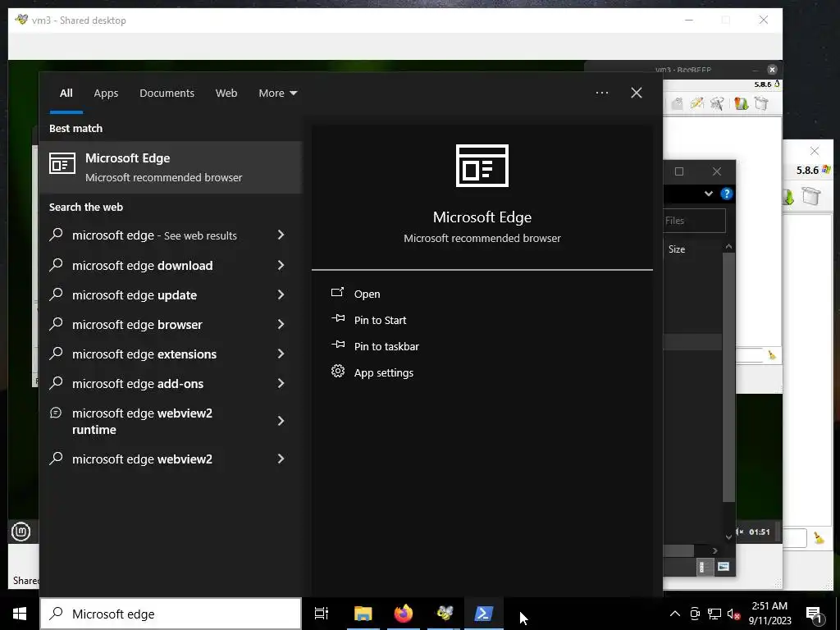Screen dimensions: 840x630
Task: Switch to details view in file window
Action: (705, 567)
